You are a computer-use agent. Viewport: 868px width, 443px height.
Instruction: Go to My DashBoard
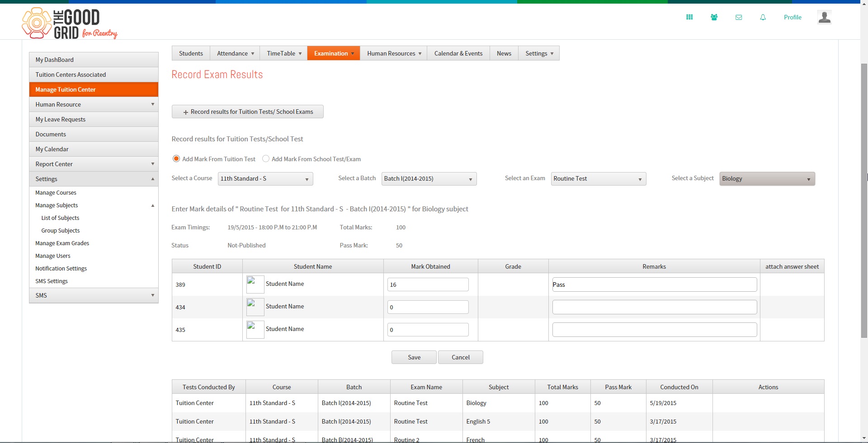[94, 60]
